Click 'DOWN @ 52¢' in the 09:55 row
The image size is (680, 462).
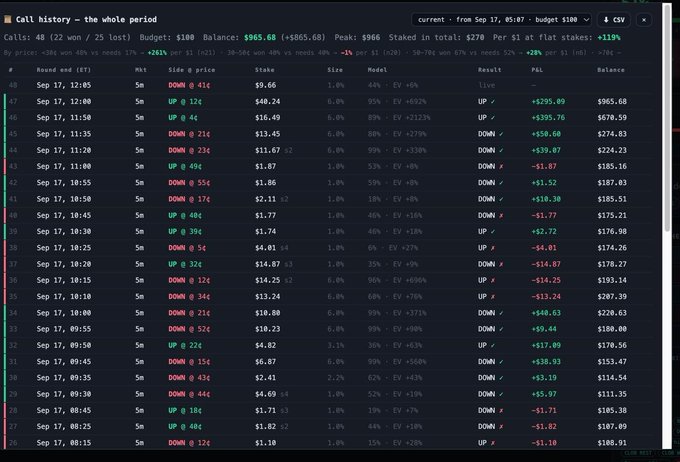coord(189,329)
